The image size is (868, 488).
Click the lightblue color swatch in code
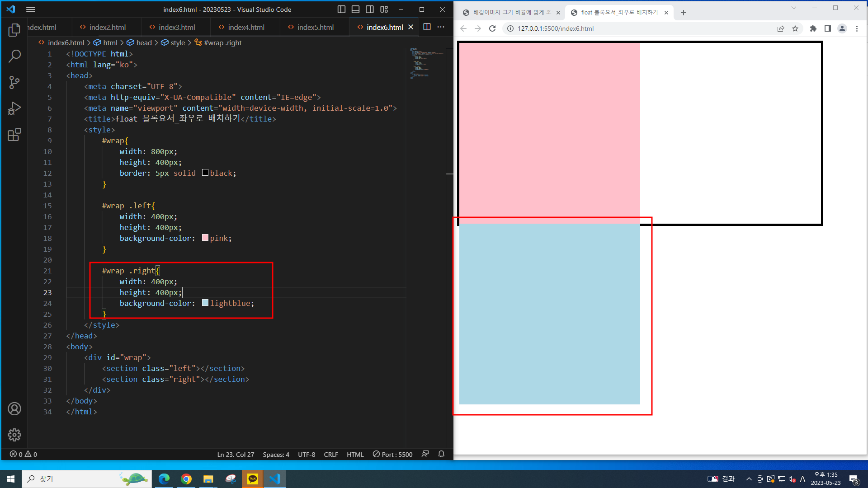[x=205, y=303]
